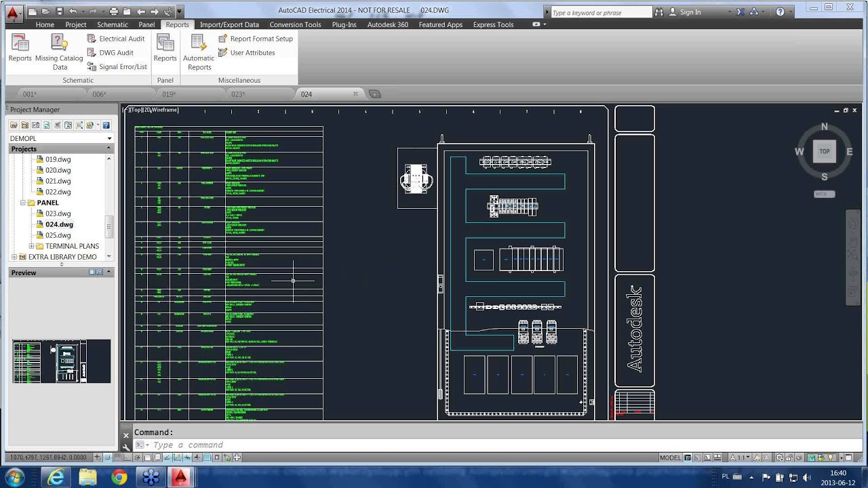Open Signal Error/List
Screen dimensions: 868x488
tap(117, 66)
